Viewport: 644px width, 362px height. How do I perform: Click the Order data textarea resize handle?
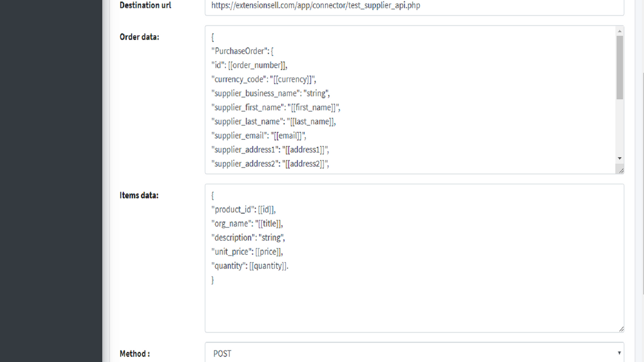(x=620, y=170)
